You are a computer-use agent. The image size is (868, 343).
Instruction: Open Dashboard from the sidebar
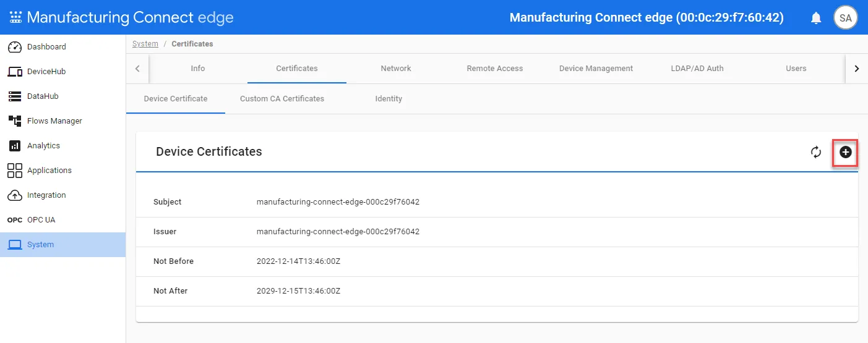pos(62,47)
